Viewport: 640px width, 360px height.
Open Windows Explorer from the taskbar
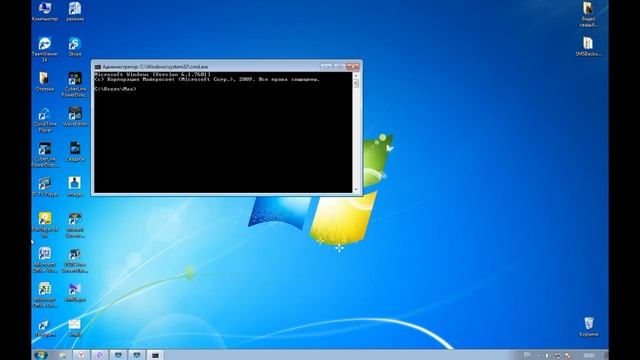tap(62, 355)
